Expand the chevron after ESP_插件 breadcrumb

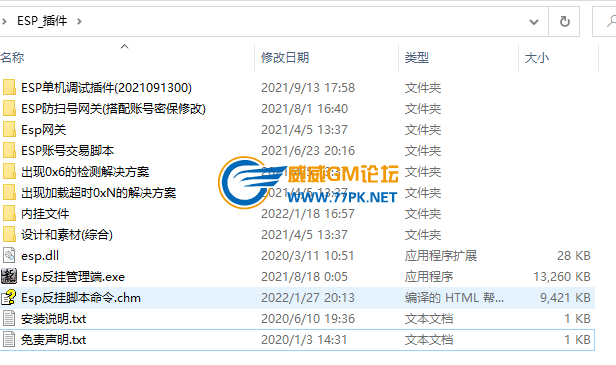[x=79, y=21]
